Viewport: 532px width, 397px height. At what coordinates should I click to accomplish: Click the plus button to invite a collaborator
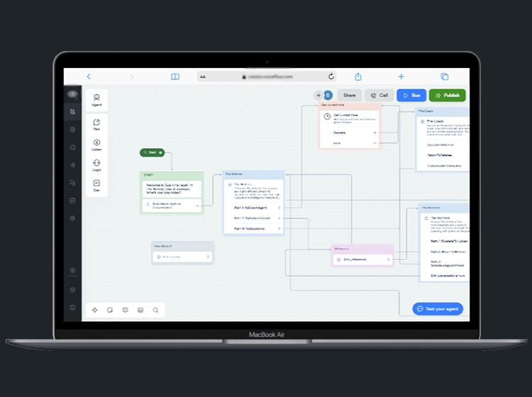[x=318, y=95]
